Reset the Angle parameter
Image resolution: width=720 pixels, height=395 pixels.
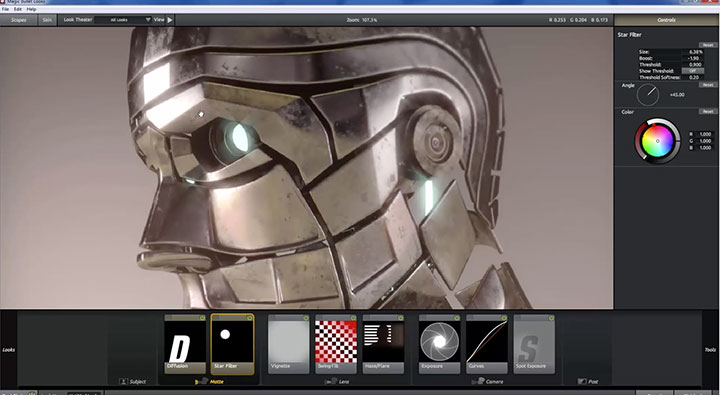(x=708, y=85)
